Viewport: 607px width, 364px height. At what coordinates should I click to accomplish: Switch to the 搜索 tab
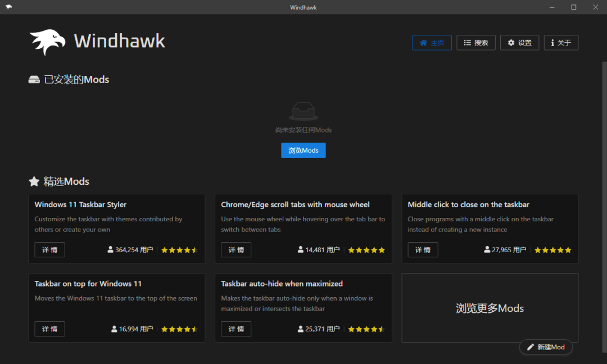476,43
